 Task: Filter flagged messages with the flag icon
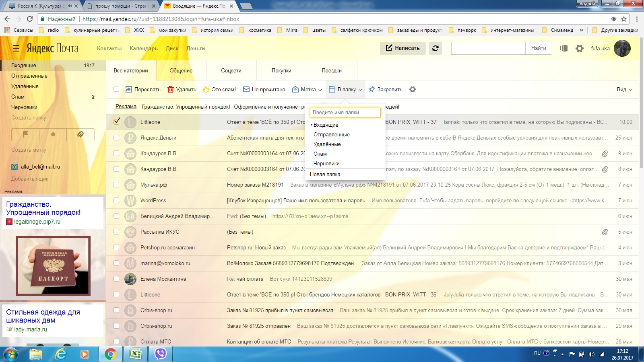25,134
